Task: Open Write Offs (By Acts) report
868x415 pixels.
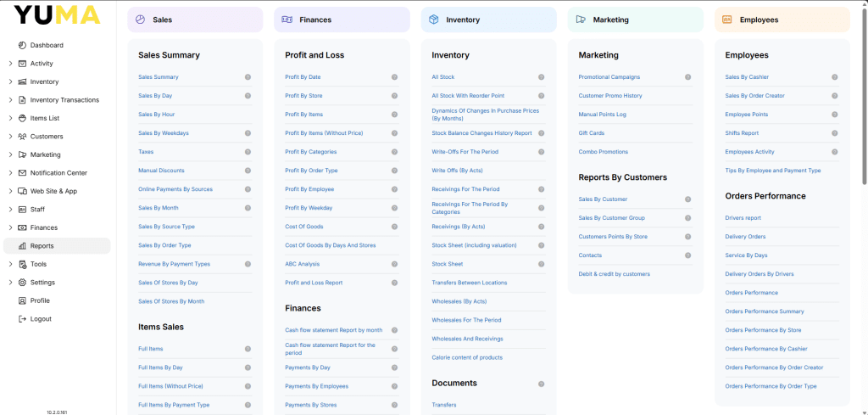Action: 457,171
